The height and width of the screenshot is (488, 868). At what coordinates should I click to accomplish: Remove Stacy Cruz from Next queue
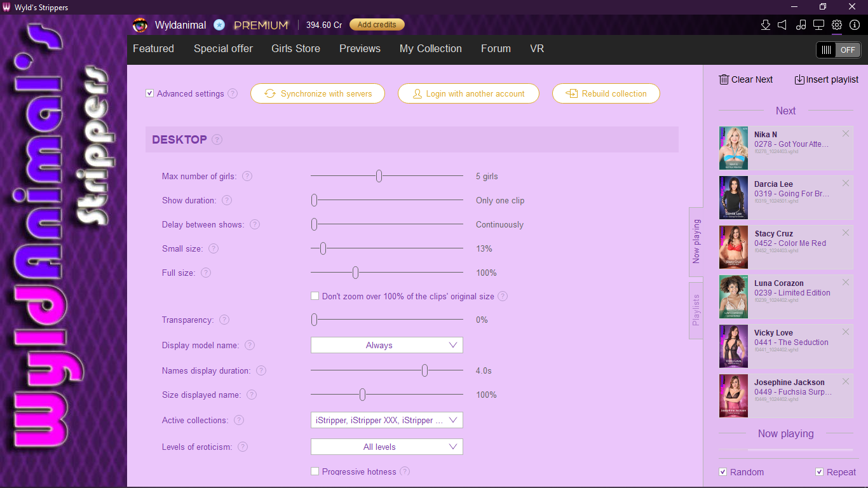(846, 233)
